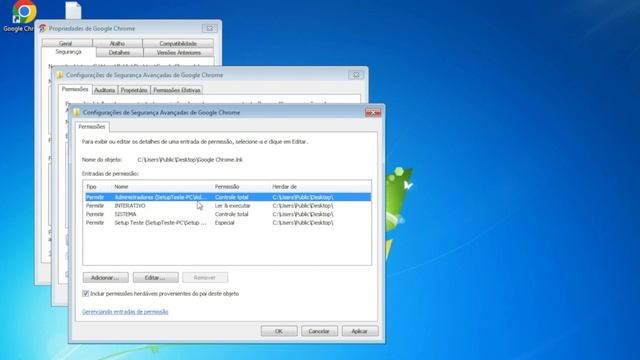Click Ler & executar permission cell
Screen dimensions: 640x360
pyautogui.click(x=233, y=206)
